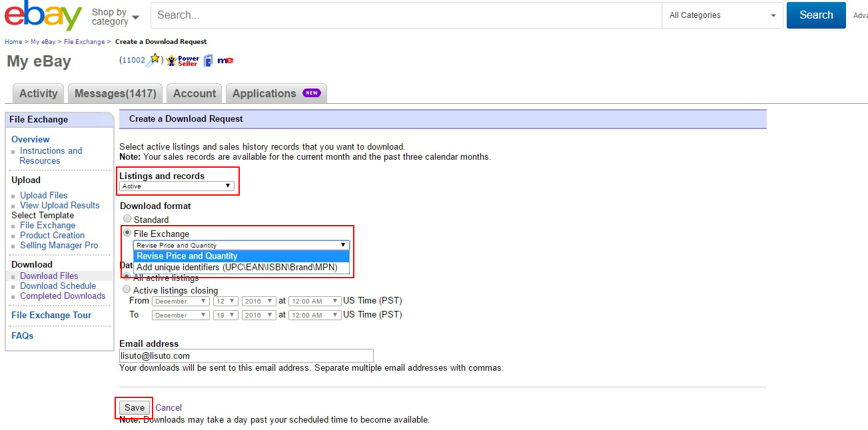Click the 'me' page icon
868x430 pixels.
[x=225, y=60]
